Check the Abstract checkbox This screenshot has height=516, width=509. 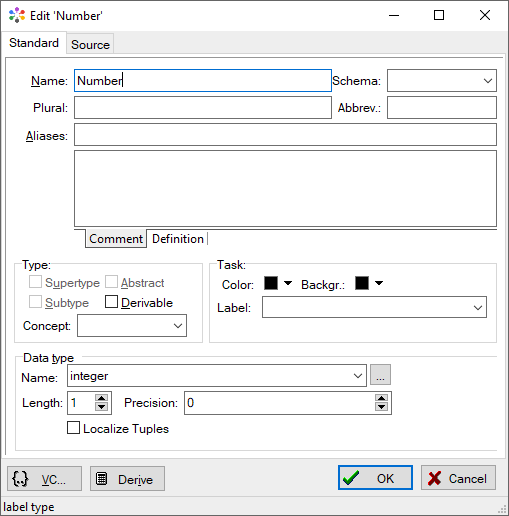pyautogui.click(x=111, y=282)
